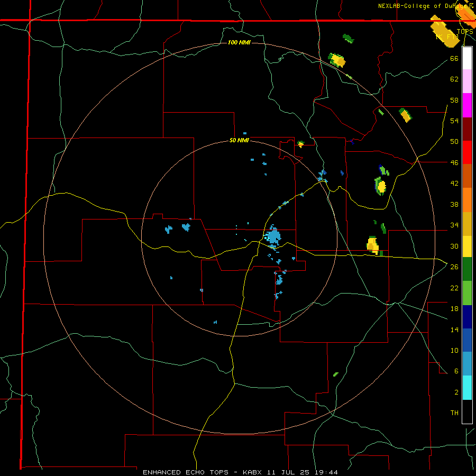Click the 58 value on the legend
The image size is (476, 476).
tap(454, 100)
